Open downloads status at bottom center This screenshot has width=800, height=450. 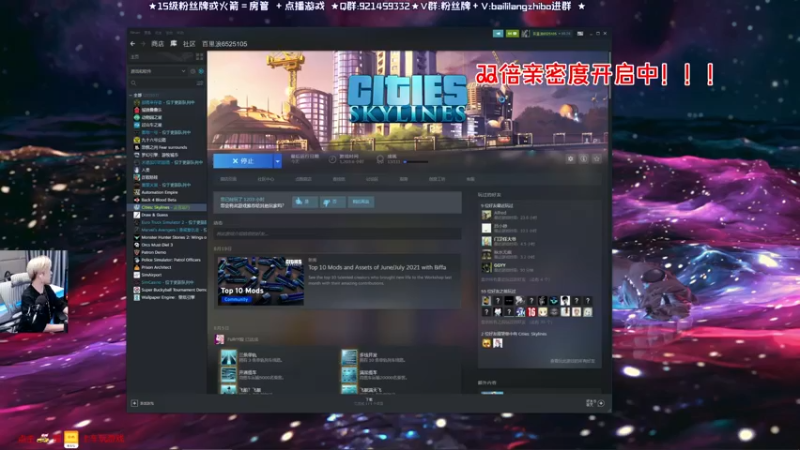point(369,402)
